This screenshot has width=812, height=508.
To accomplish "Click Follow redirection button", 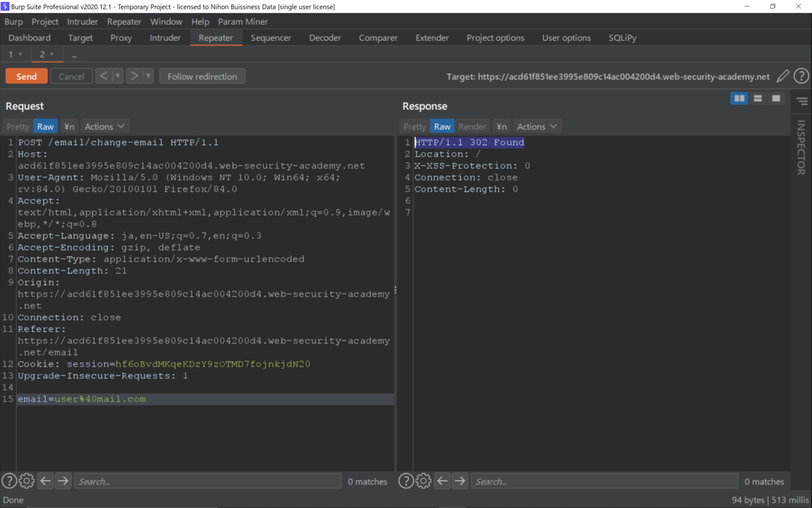I will click(x=202, y=77).
